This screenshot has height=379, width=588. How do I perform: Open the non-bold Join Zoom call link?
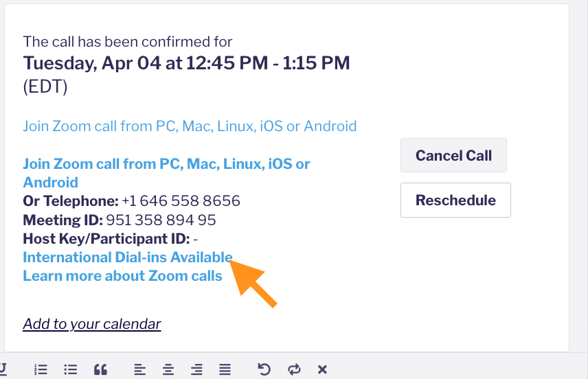(x=190, y=126)
